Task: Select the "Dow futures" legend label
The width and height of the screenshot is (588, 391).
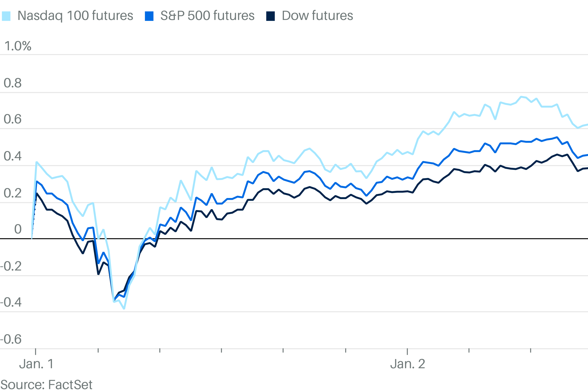Action: [317, 16]
